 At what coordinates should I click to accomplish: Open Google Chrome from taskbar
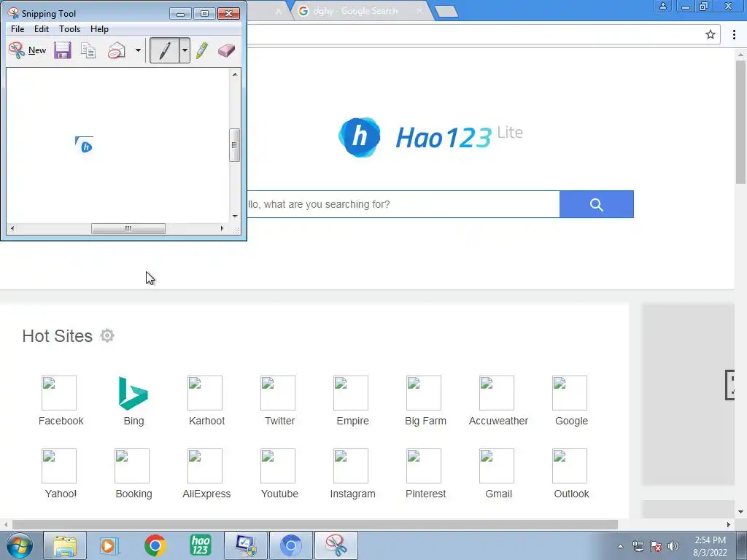tap(155, 545)
